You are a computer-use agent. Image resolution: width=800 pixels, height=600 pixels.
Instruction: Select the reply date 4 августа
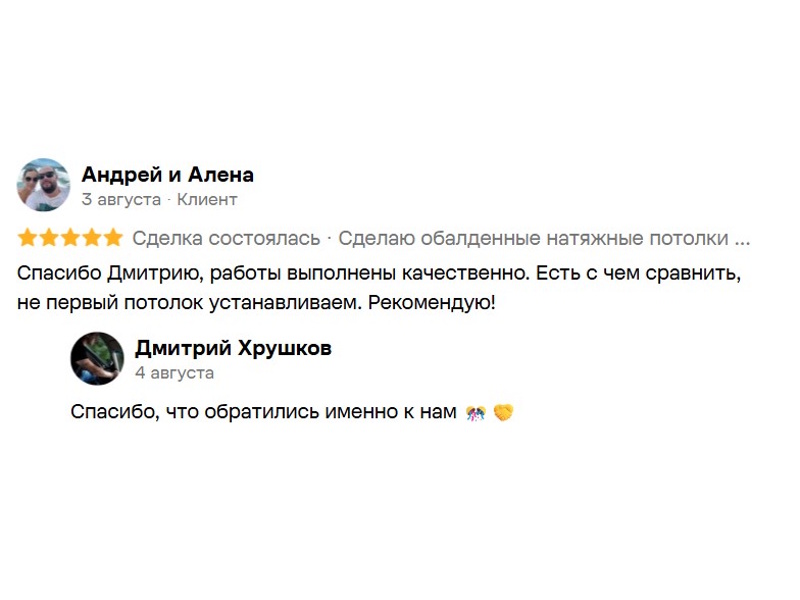174,373
